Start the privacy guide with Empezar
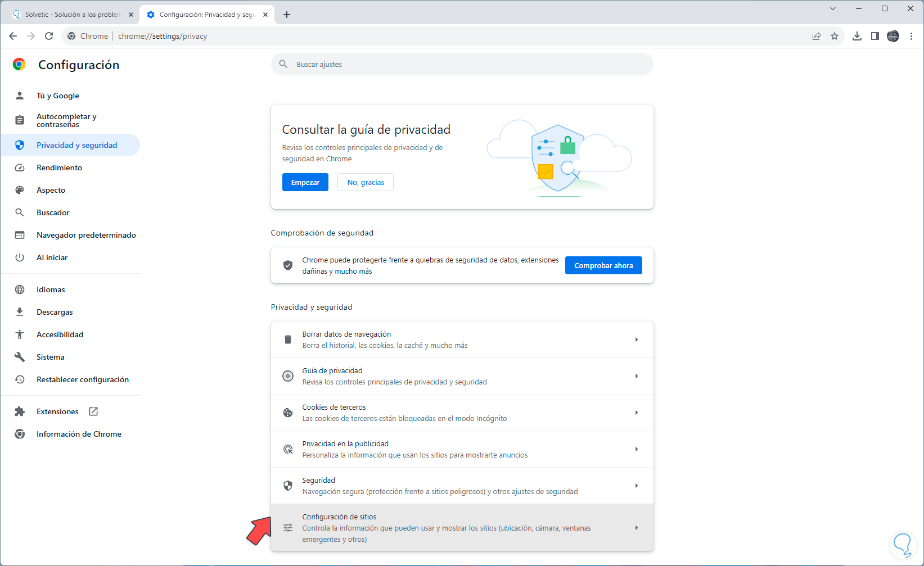Image resolution: width=924 pixels, height=566 pixels. click(305, 182)
